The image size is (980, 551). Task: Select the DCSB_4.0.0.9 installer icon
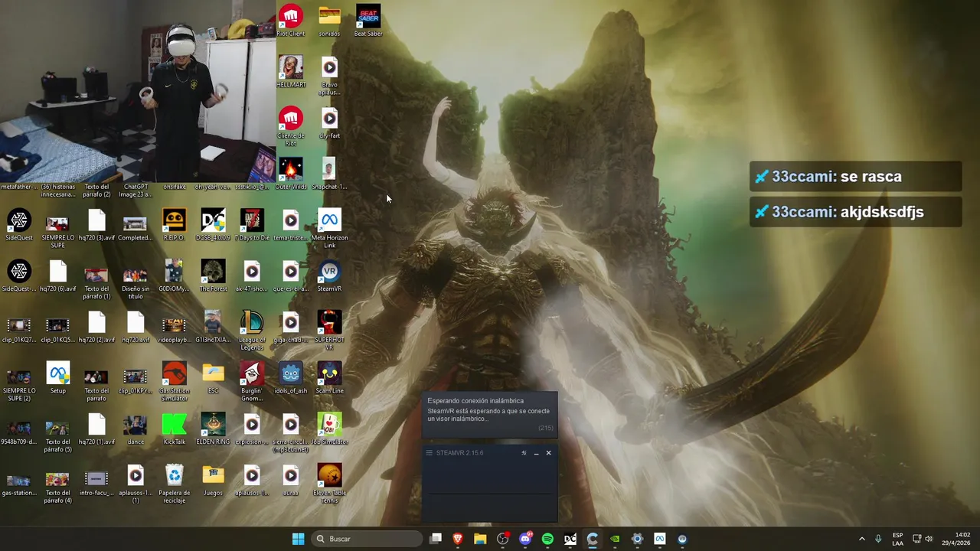coord(213,224)
